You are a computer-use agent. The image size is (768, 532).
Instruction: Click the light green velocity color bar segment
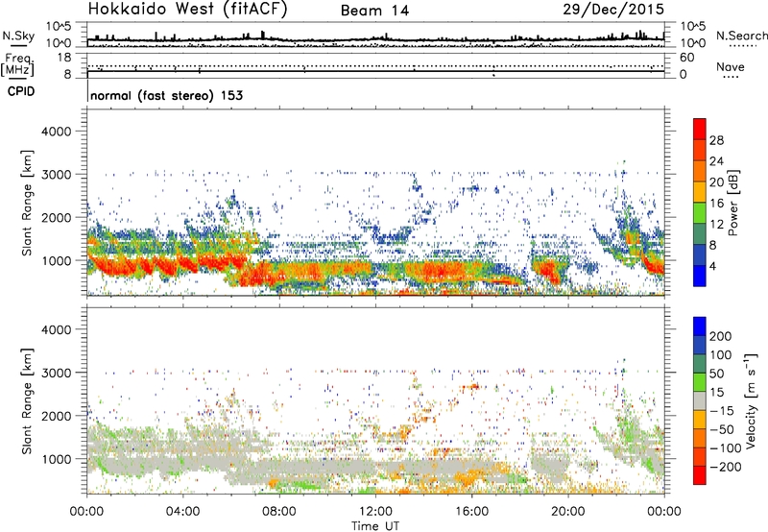coord(700,382)
